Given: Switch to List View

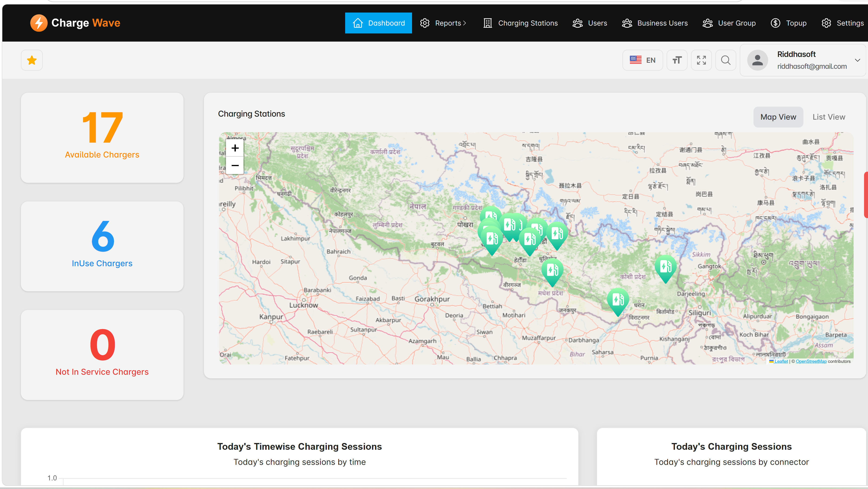Looking at the screenshot, I should [829, 117].
